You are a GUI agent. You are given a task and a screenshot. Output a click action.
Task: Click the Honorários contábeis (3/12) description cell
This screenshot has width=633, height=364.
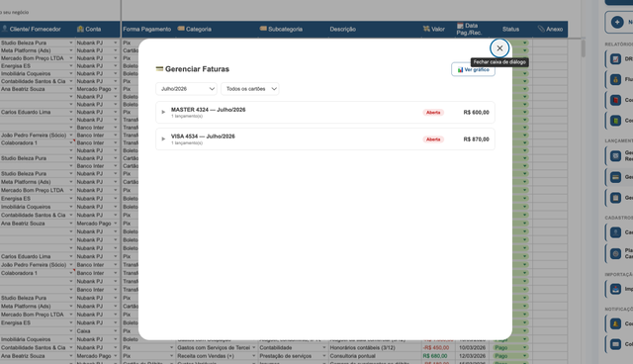(375, 347)
